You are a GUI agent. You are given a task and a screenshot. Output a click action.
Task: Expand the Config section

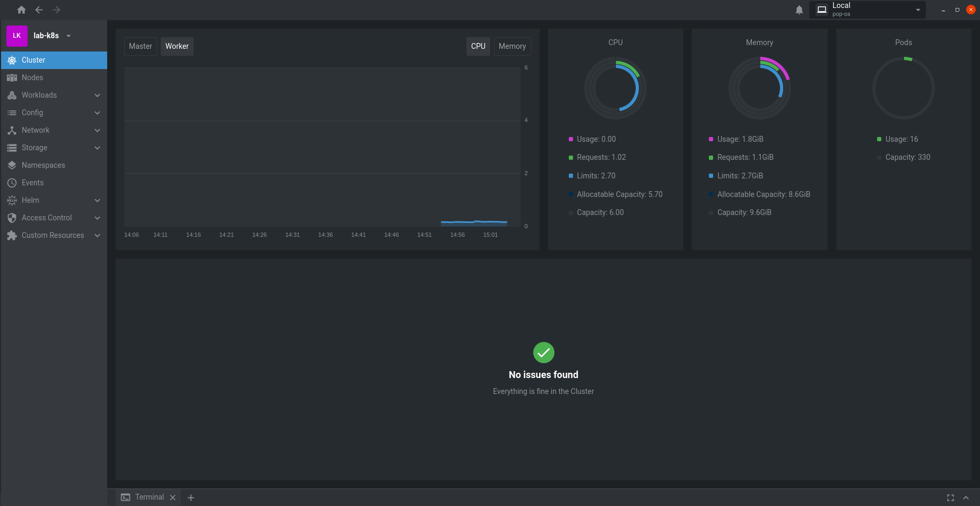point(97,113)
